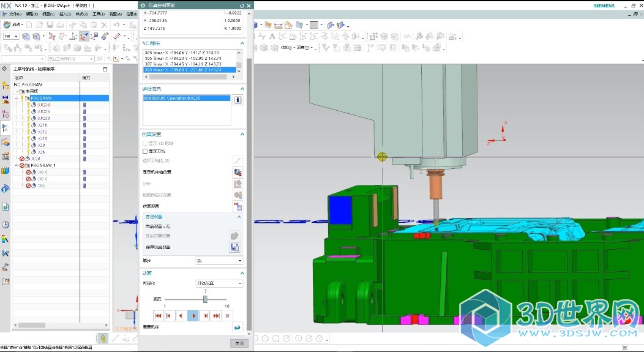
Task: Collapse the PROGRAM tree node
Action: (17, 98)
